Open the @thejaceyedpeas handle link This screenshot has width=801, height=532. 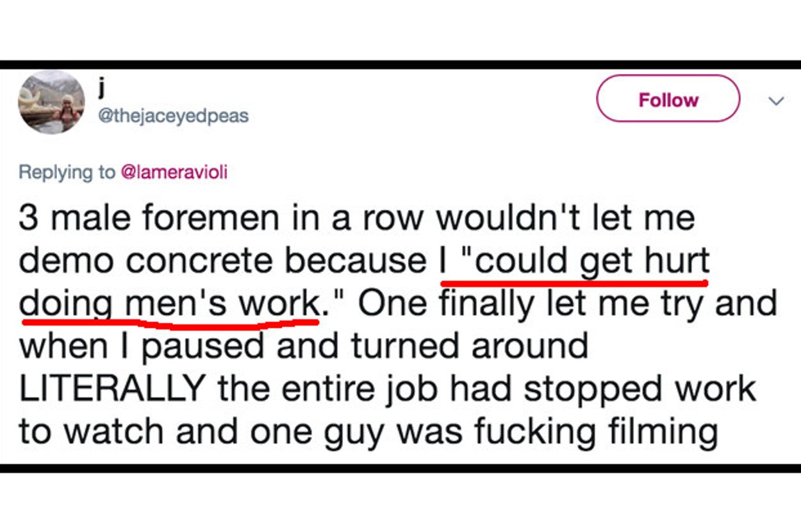coord(173,116)
